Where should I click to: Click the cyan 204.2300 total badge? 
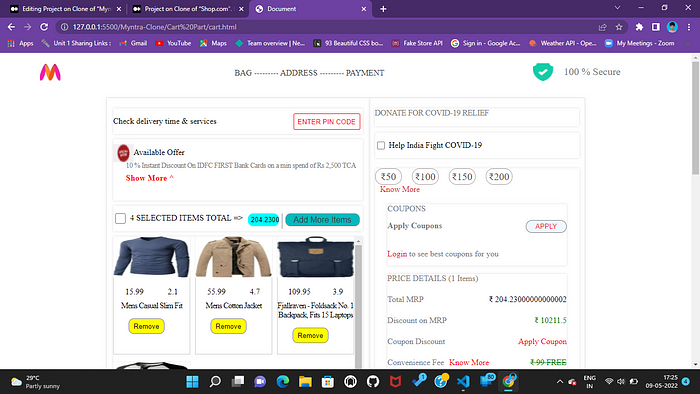point(264,220)
